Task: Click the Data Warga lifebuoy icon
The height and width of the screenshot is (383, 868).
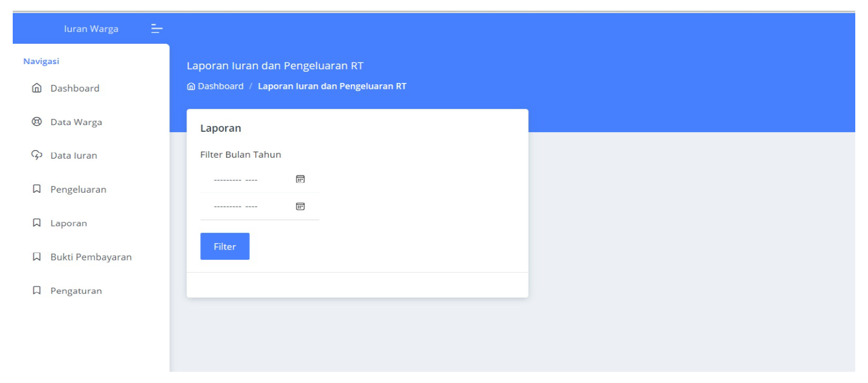Action: 37,122
